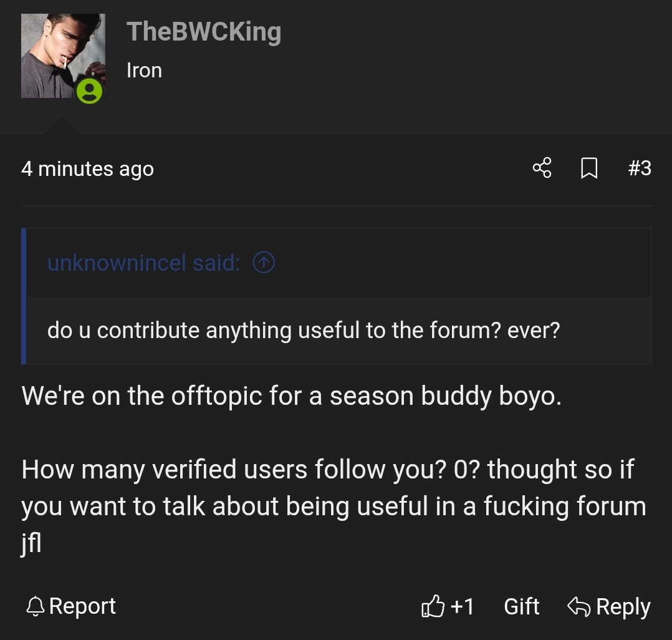Click the share post icon
The height and width of the screenshot is (640, 672).
542,168
